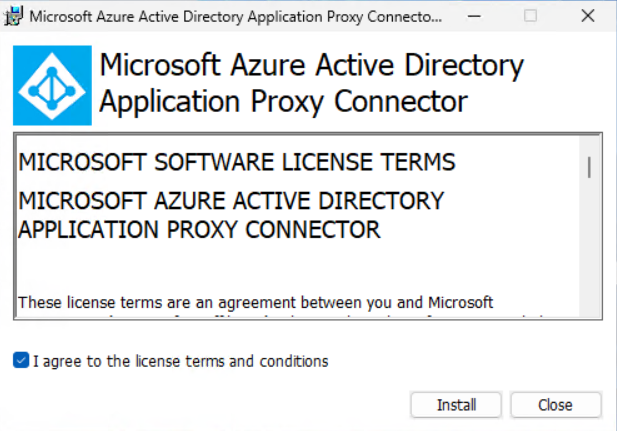Viewport: 617px width, 431px height.
Task: Click the "Microsoft Azure Active Directory" product title
Action: click(x=312, y=65)
